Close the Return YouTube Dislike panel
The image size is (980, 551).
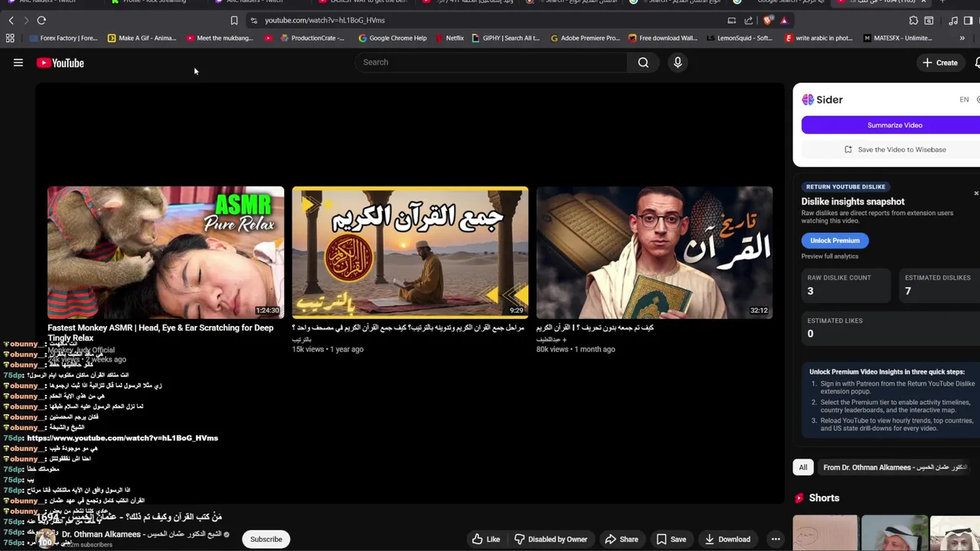(976, 193)
